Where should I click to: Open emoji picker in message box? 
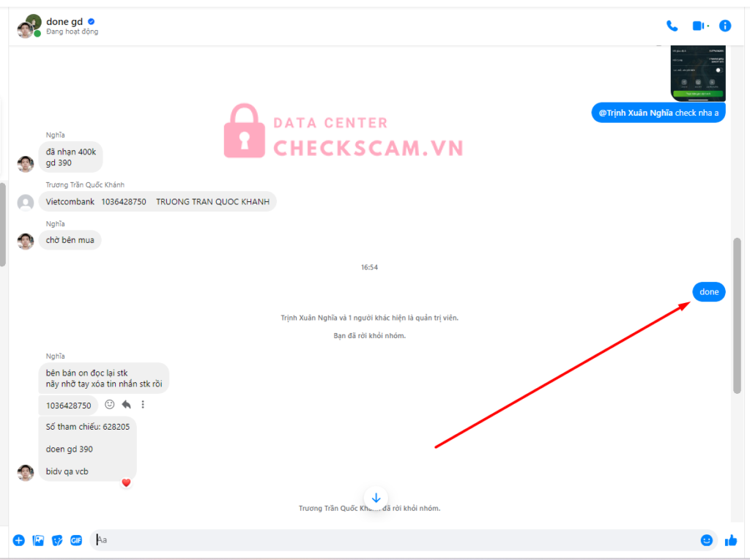tap(707, 540)
